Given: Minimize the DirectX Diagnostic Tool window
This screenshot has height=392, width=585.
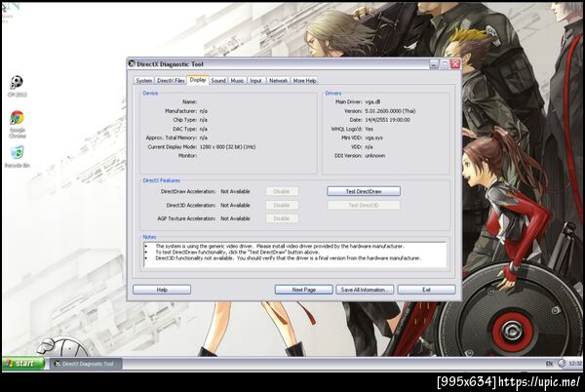Looking at the screenshot, I should [x=434, y=64].
